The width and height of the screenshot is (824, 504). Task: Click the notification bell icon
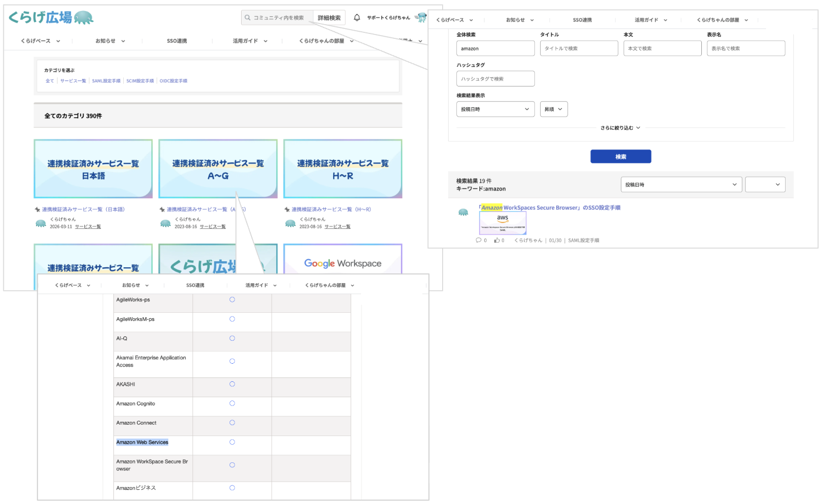(357, 18)
